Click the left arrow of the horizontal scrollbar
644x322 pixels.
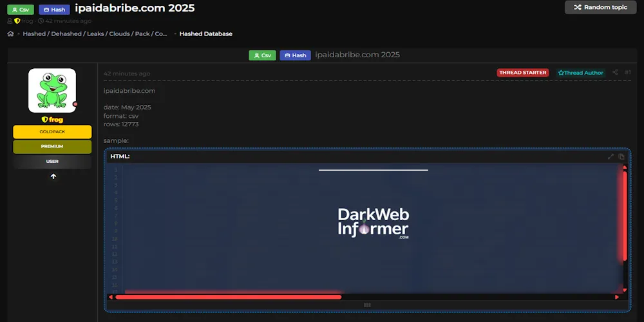(x=111, y=297)
